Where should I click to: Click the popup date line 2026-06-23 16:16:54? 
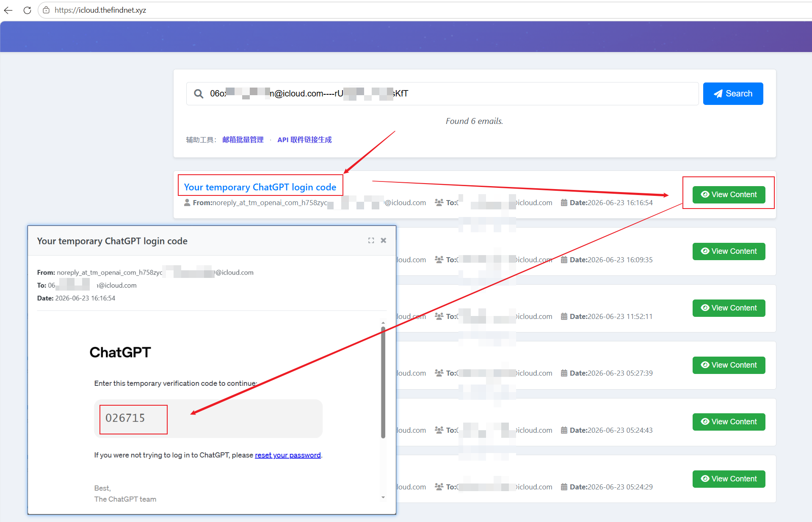pyautogui.click(x=76, y=298)
